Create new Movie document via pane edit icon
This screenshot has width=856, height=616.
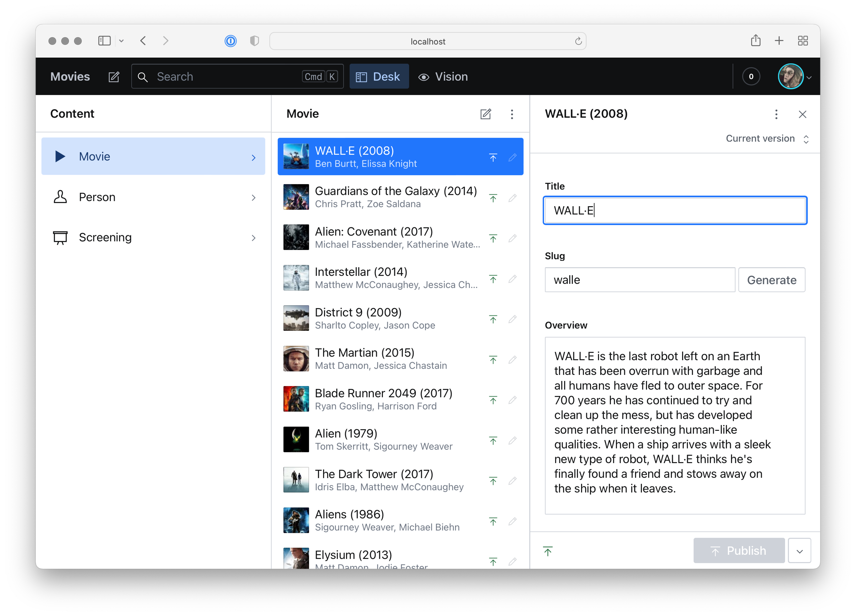coord(485,114)
